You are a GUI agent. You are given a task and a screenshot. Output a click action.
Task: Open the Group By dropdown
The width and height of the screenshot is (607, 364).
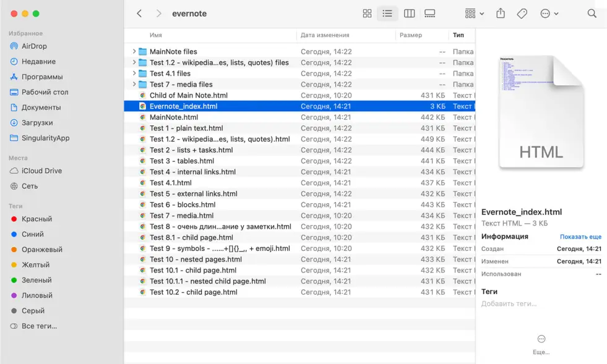click(x=474, y=14)
